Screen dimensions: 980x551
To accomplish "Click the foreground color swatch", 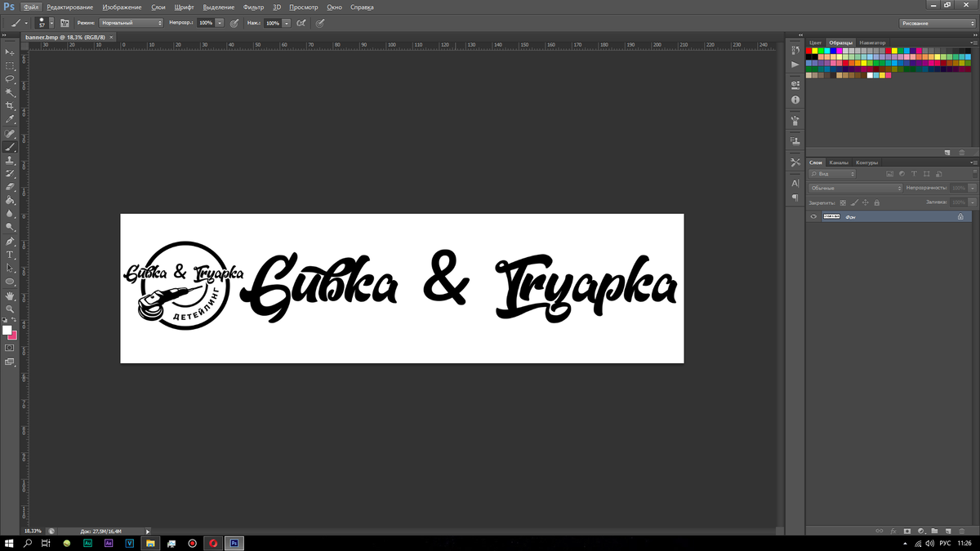I will tap(7, 331).
